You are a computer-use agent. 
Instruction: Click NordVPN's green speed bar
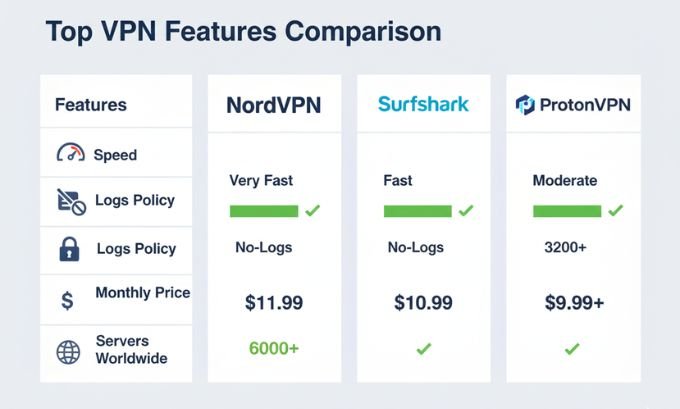point(264,211)
